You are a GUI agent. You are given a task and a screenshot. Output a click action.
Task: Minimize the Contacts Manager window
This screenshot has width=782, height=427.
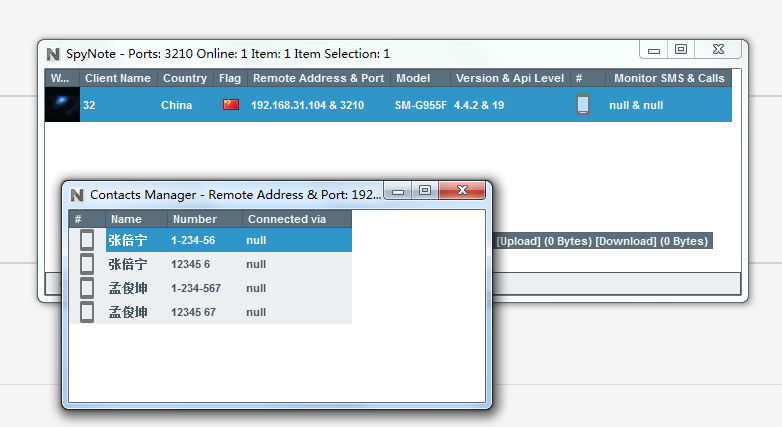tap(398, 191)
